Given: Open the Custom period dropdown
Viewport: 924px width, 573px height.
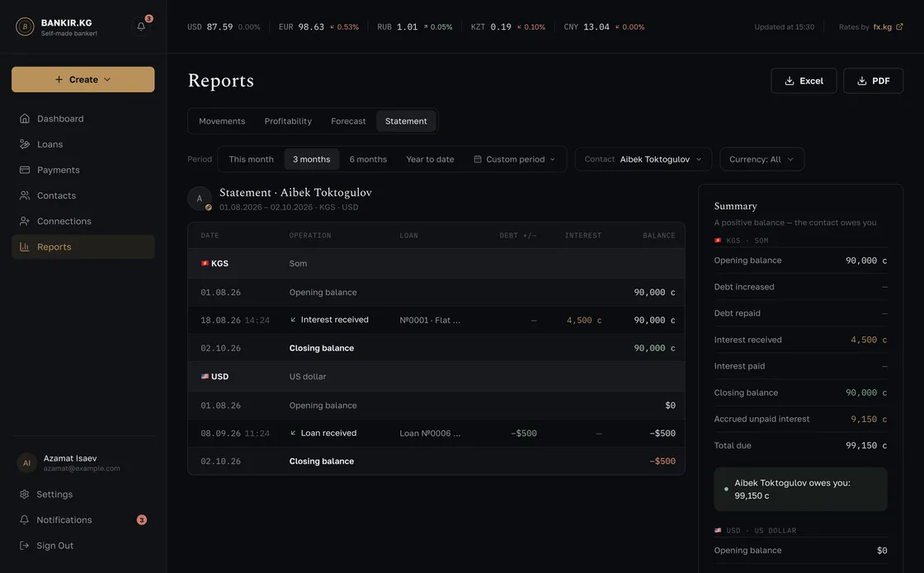Looking at the screenshot, I should click(x=515, y=159).
